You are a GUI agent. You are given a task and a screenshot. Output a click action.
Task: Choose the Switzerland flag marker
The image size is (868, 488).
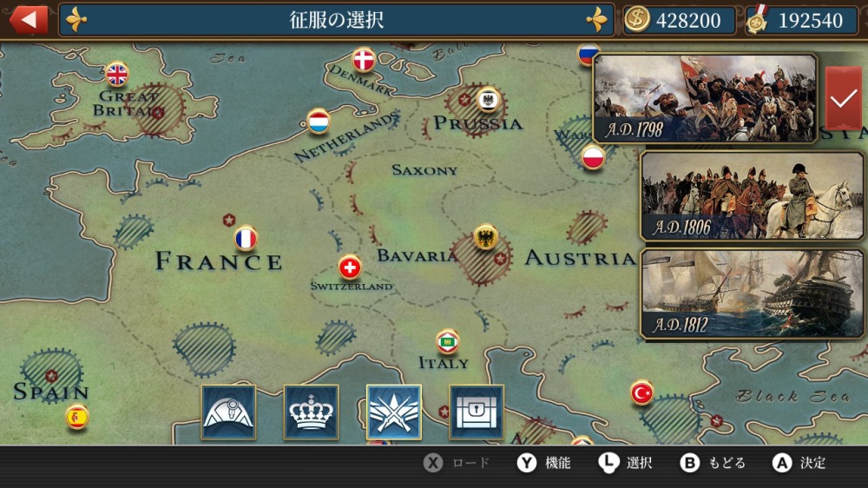pyautogui.click(x=349, y=267)
